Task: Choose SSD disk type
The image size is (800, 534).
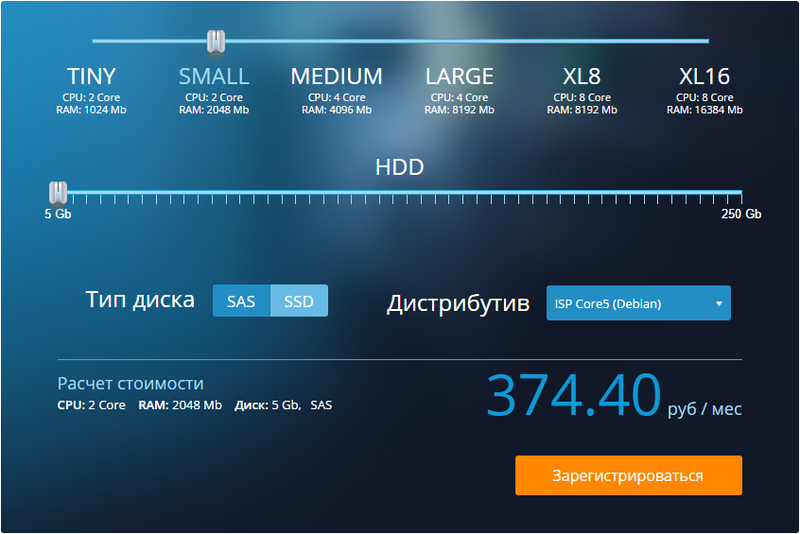Action: coord(299,301)
